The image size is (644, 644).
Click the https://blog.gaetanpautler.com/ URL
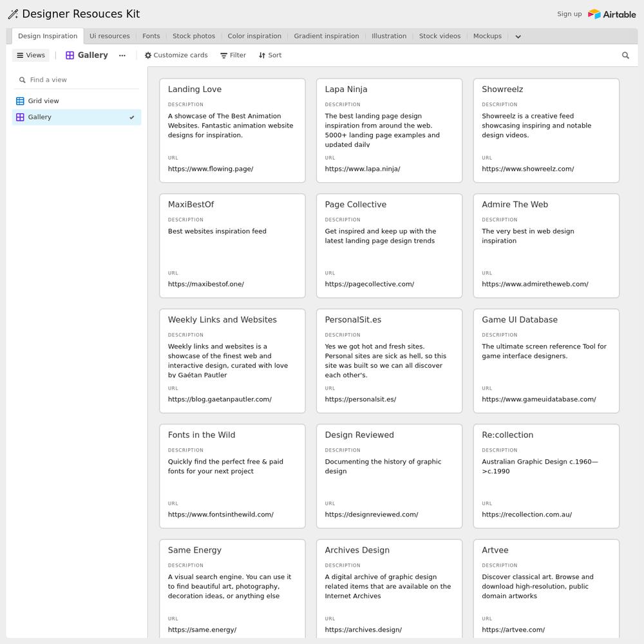220,399
